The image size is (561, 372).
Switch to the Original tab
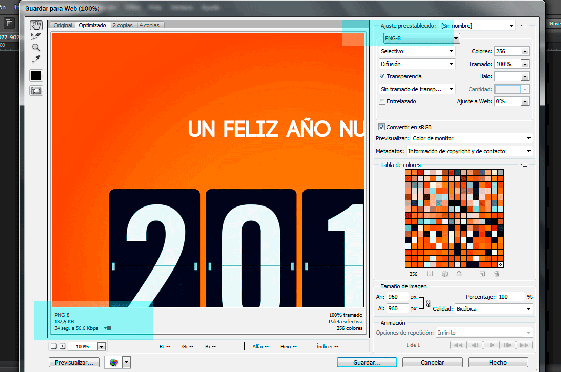click(x=63, y=25)
